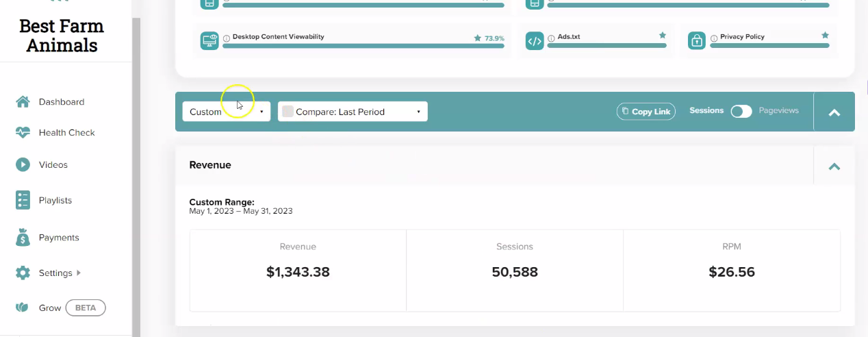Click the Ads.txt code icon
The width and height of the screenshot is (868, 337).
tap(535, 41)
